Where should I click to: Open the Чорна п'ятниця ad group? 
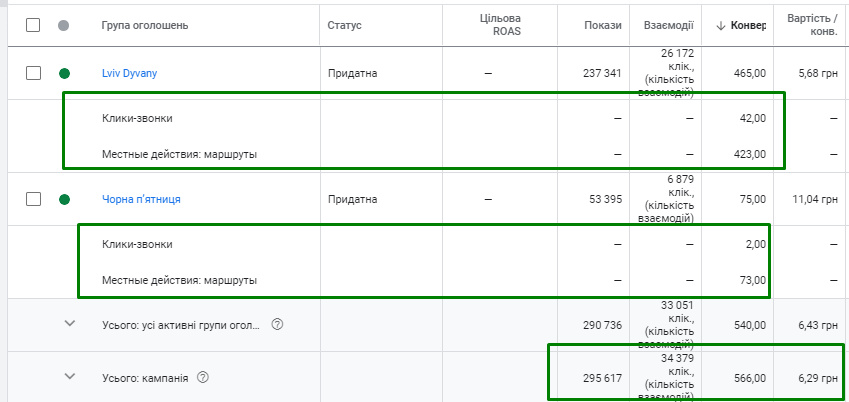pos(141,199)
